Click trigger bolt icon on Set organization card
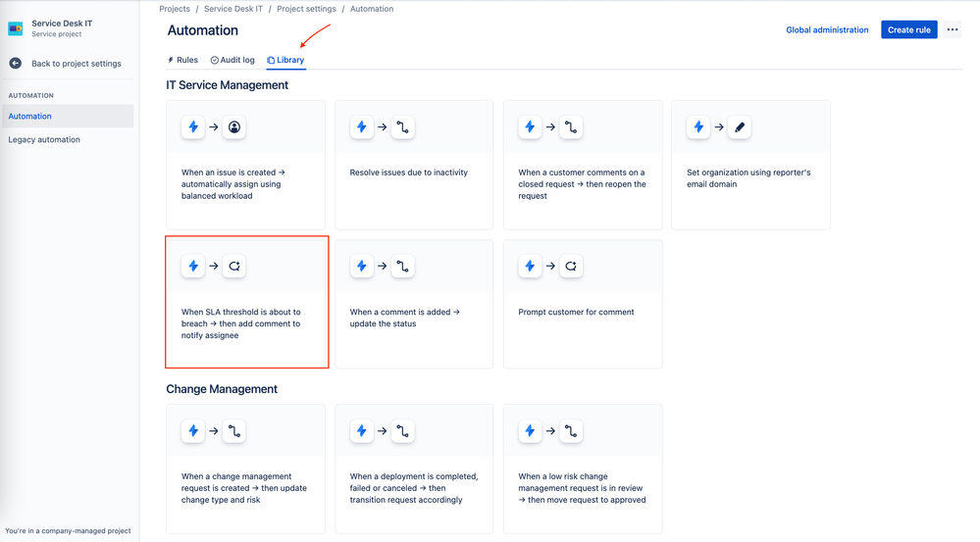The height and width of the screenshot is (542, 980). click(x=698, y=126)
